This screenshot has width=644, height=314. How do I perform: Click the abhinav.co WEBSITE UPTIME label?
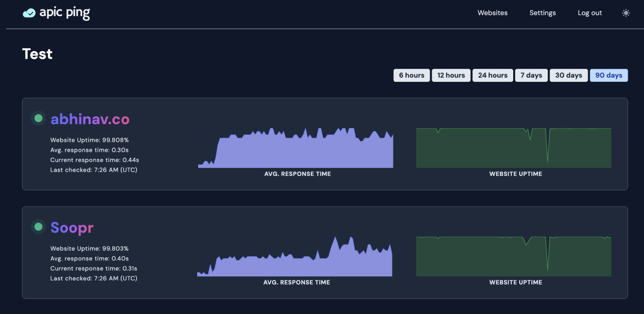[x=516, y=174]
